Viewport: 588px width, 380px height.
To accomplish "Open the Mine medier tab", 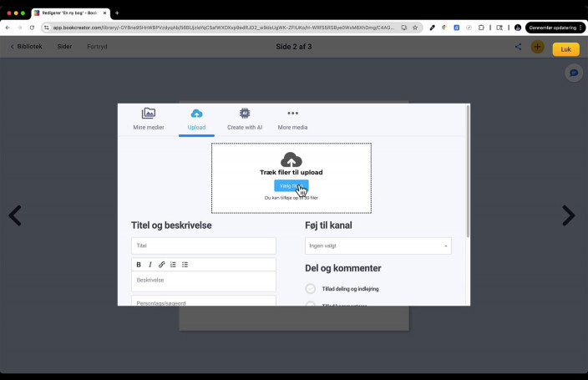I will click(149, 119).
